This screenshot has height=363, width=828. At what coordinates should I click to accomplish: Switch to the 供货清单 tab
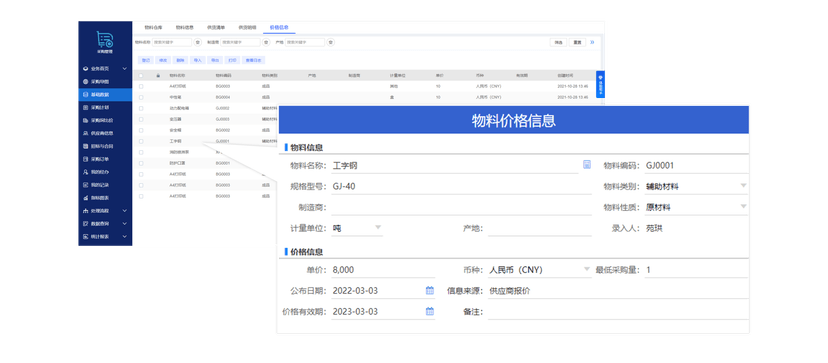tap(216, 27)
